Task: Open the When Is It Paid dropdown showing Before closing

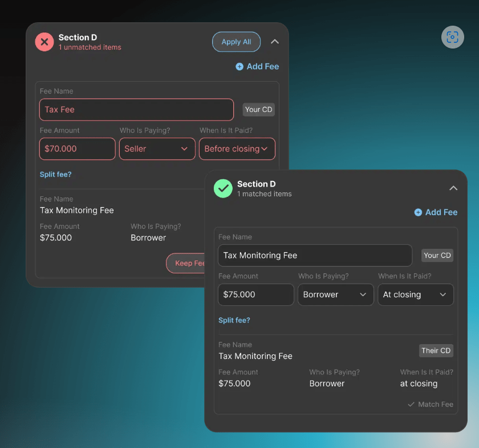Action: [x=237, y=149]
